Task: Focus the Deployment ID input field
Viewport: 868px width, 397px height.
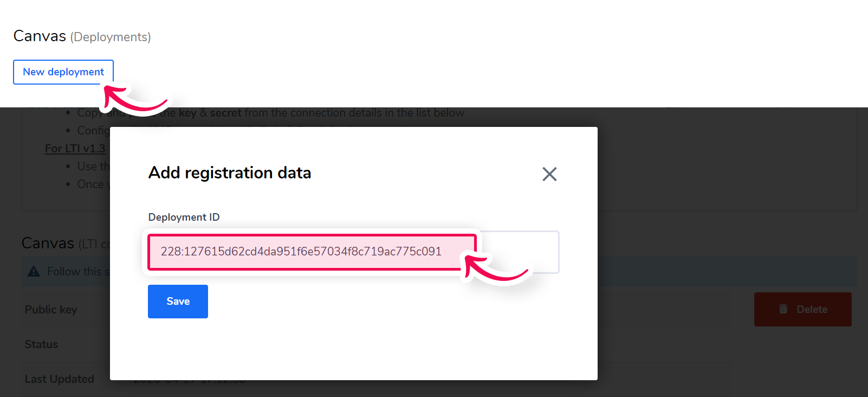Action: [354, 252]
